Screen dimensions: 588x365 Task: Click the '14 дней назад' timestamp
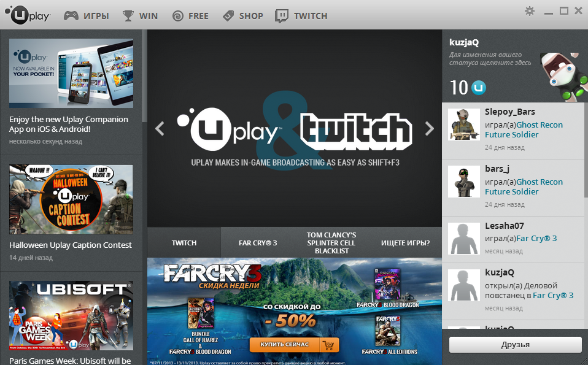tap(31, 258)
